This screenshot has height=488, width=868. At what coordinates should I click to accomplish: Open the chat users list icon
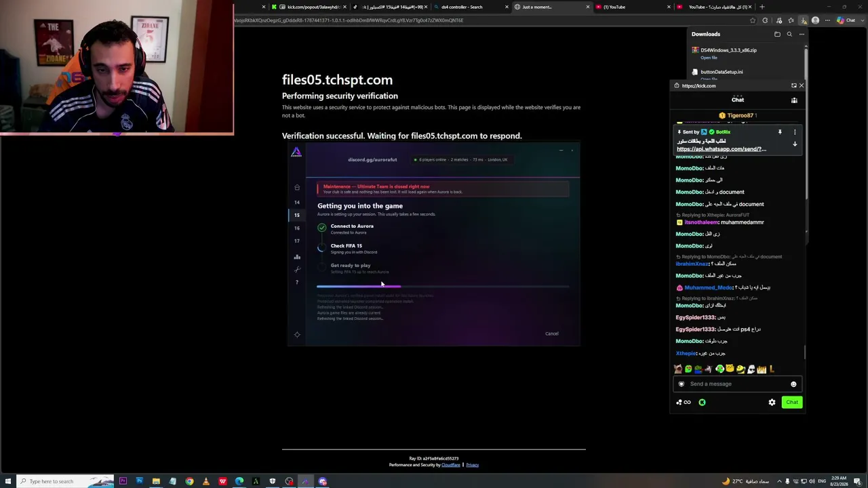[794, 100]
